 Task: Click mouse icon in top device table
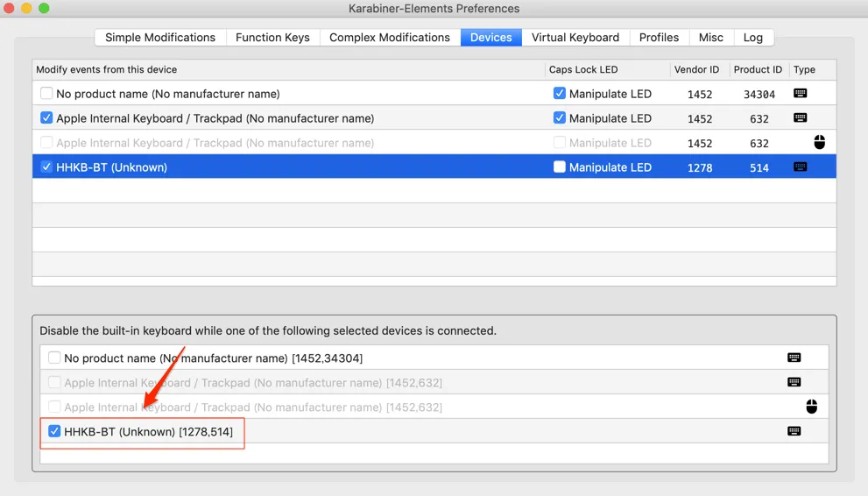pyautogui.click(x=819, y=142)
